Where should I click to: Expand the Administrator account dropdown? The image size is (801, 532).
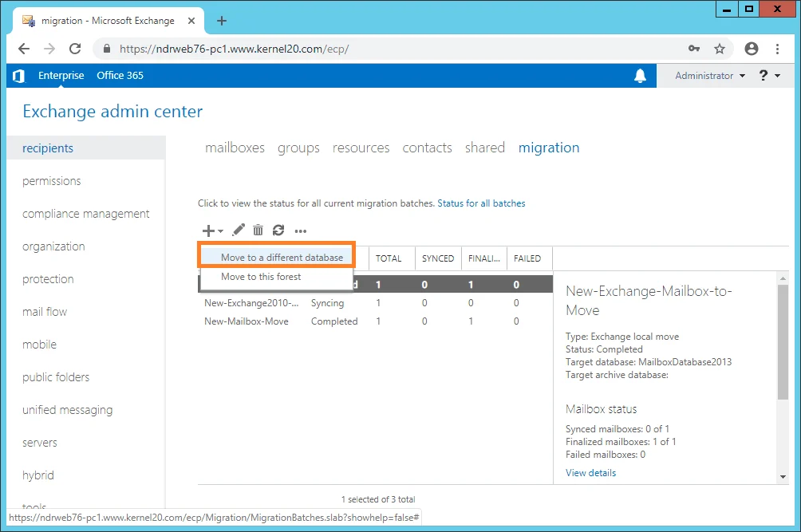(708, 75)
